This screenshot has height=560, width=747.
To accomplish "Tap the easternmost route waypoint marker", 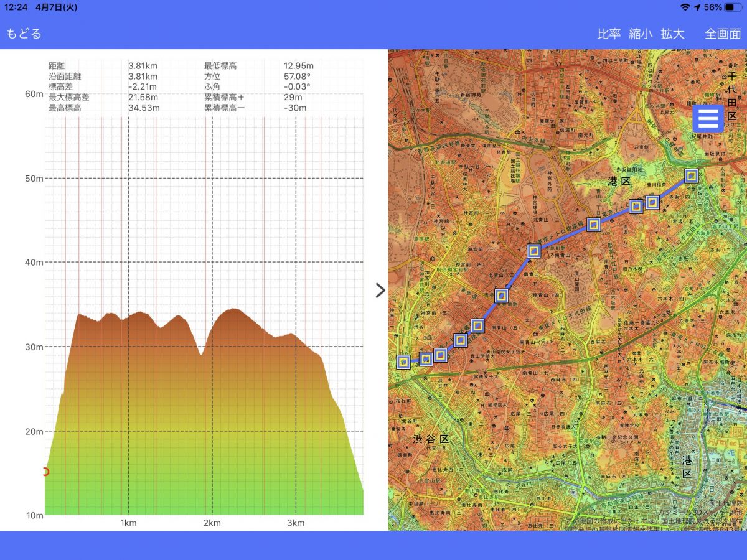I will click(692, 176).
